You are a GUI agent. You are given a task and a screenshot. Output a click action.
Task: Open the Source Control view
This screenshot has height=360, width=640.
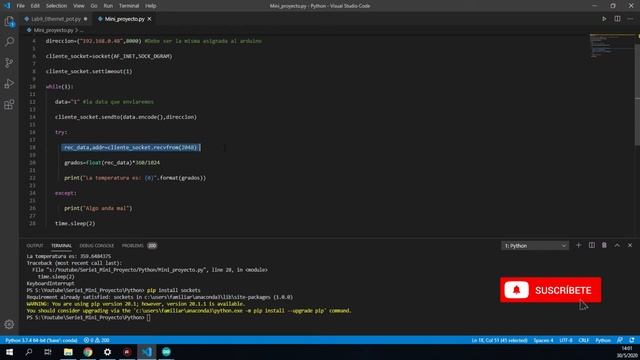(9, 62)
